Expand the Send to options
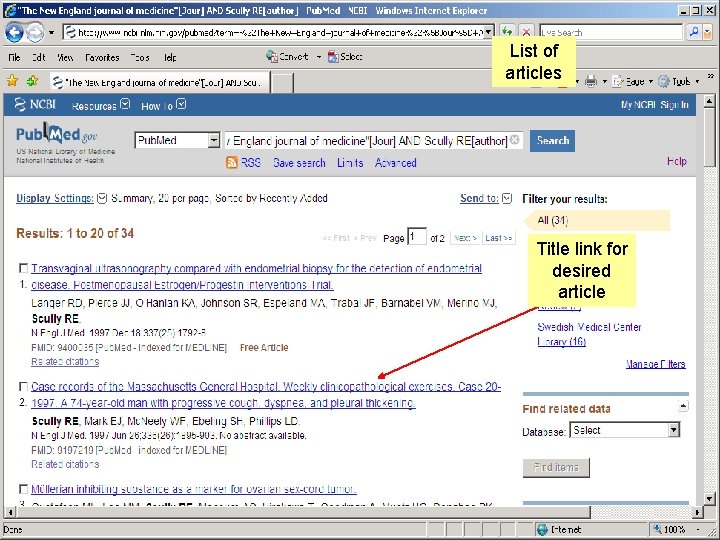 pyautogui.click(x=507, y=198)
